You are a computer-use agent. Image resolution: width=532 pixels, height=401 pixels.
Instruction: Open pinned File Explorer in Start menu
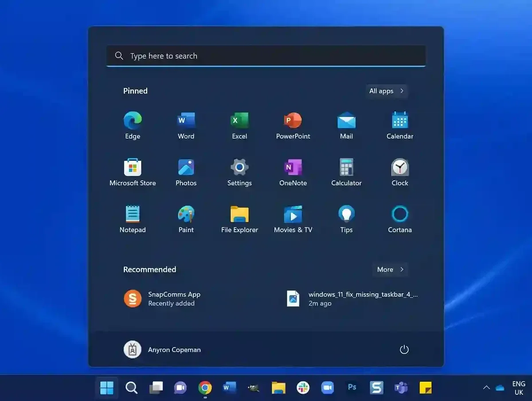click(x=239, y=219)
